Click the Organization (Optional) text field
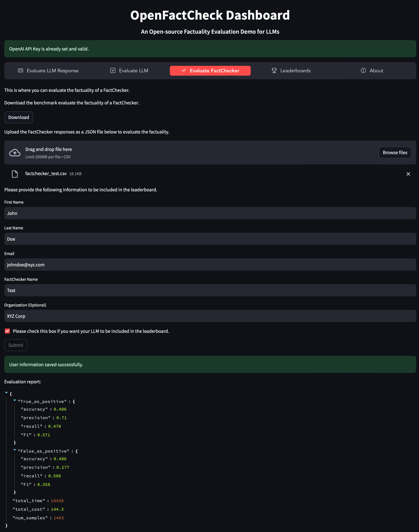419x532 pixels. coord(210,316)
